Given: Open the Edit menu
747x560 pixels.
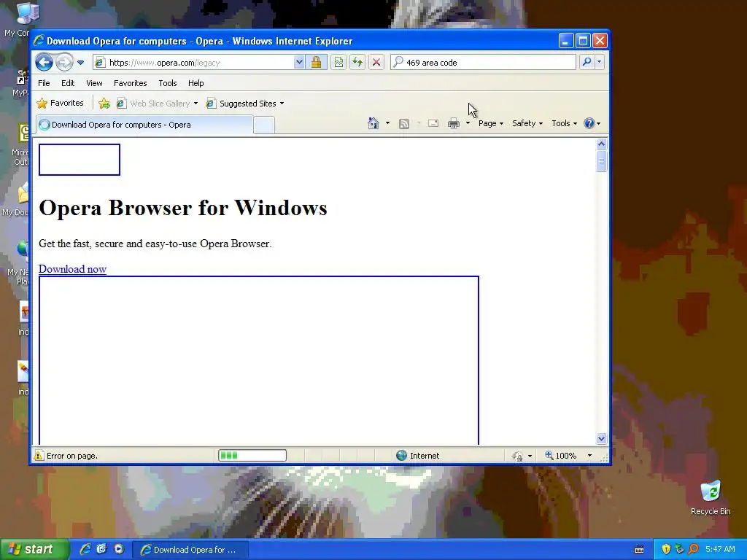Looking at the screenshot, I should coord(68,83).
